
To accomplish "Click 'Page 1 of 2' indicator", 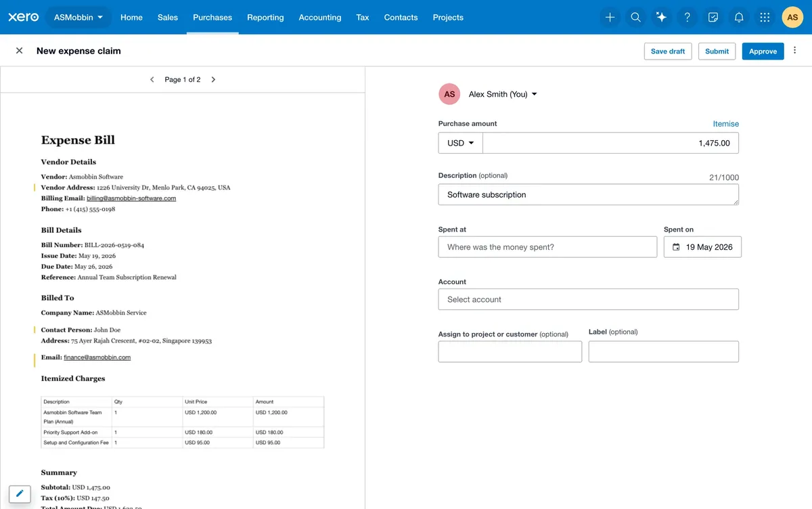I will tap(183, 79).
